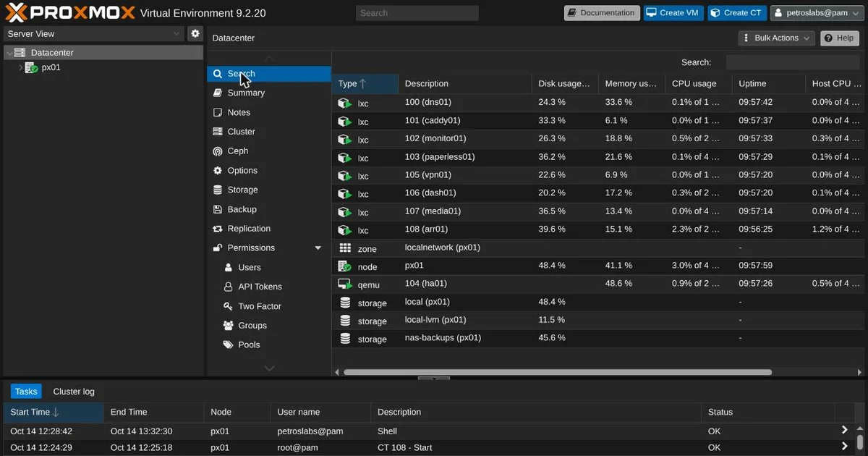Click the Two Factor key icon
This screenshot has width=868, height=456.
[x=229, y=306]
